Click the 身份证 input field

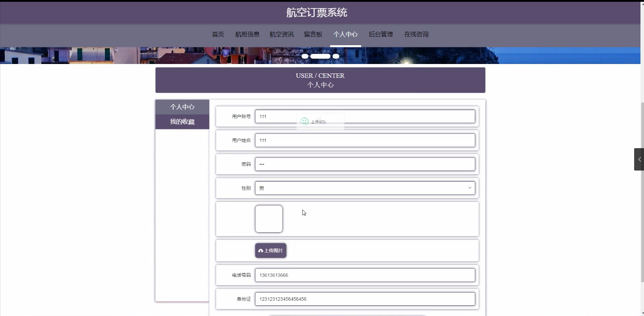pos(365,299)
